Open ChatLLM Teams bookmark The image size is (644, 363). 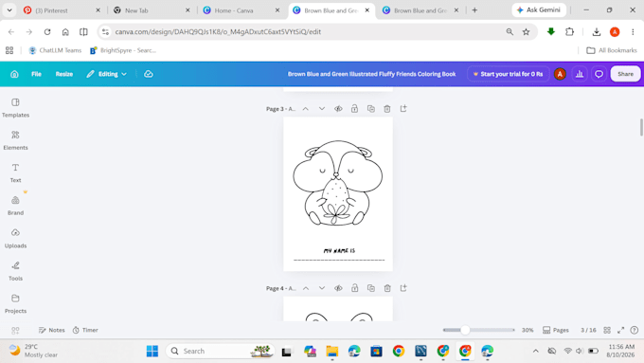[55, 50]
